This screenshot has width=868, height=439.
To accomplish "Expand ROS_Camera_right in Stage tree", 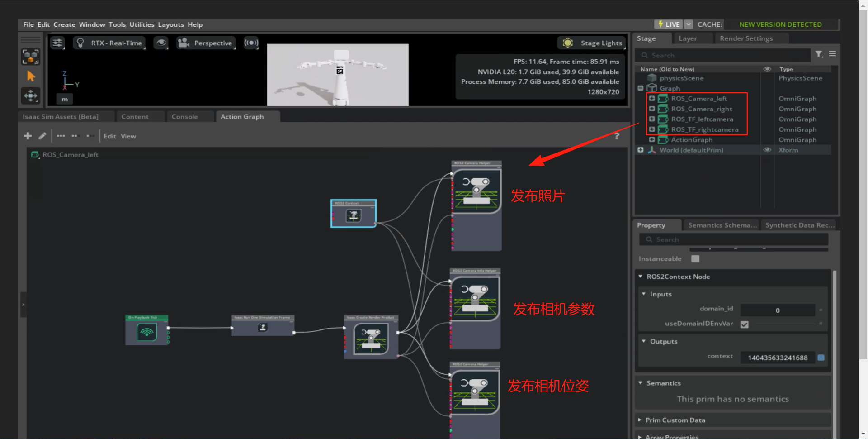I will (x=652, y=109).
